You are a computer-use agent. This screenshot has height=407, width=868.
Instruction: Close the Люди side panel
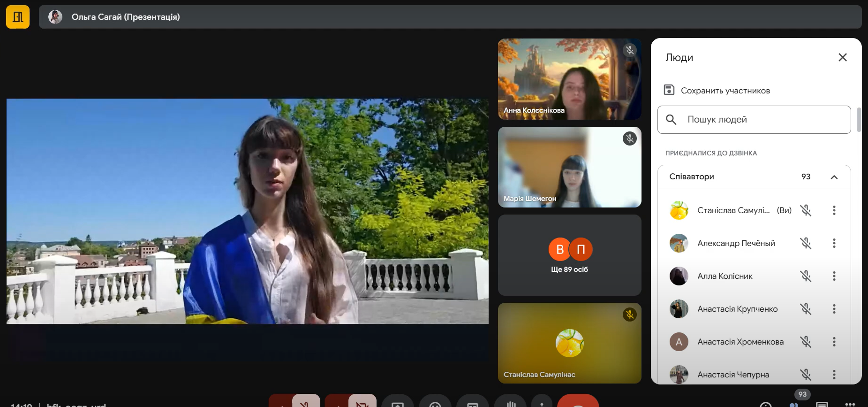tap(842, 57)
